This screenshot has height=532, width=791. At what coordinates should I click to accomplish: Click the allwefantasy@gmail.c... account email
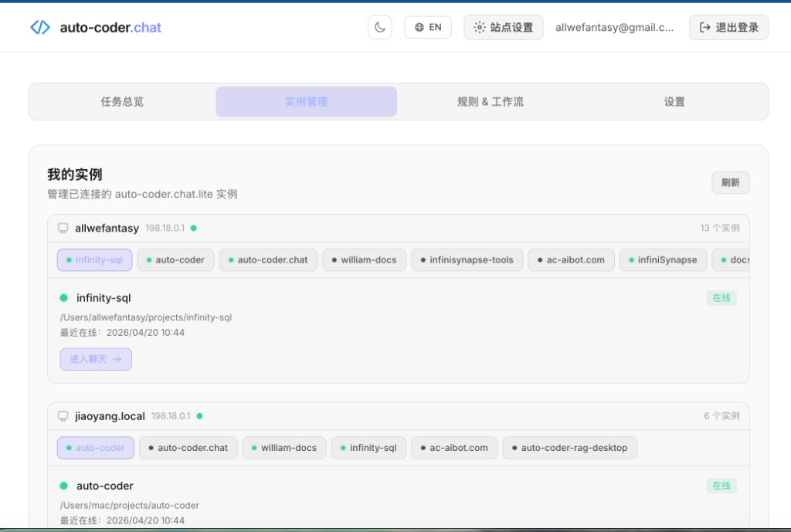(x=614, y=27)
